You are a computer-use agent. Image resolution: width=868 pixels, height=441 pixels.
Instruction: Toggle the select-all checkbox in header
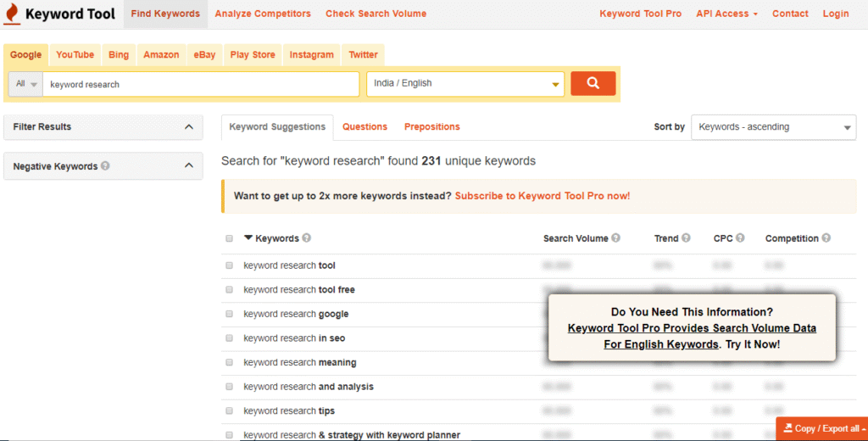pyautogui.click(x=230, y=238)
